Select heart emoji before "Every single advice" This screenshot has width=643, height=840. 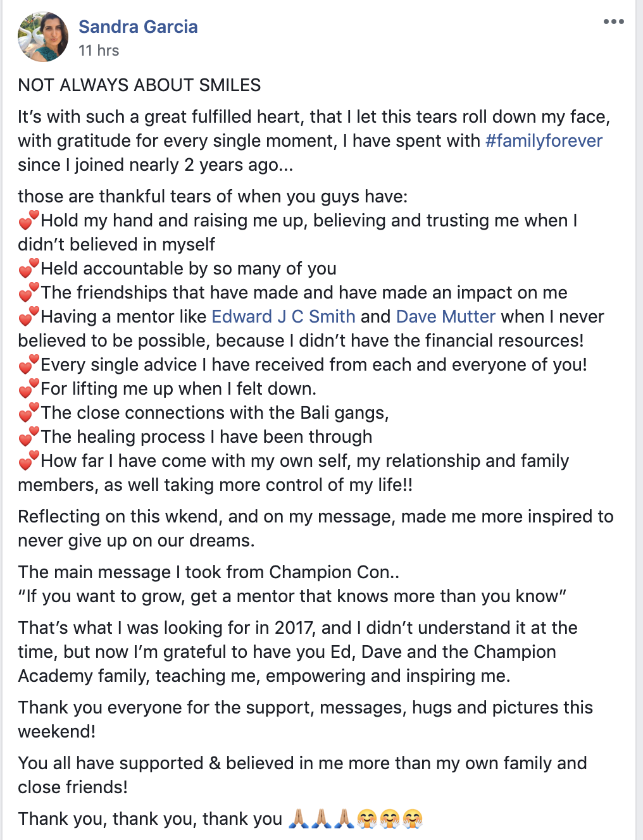click(x=28, y=364)
